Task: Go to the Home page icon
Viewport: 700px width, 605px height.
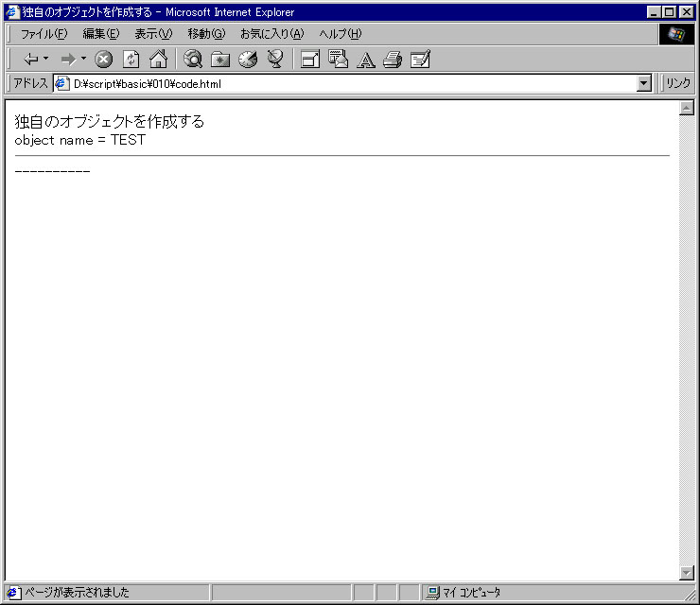Action: (x=159, y=59)
